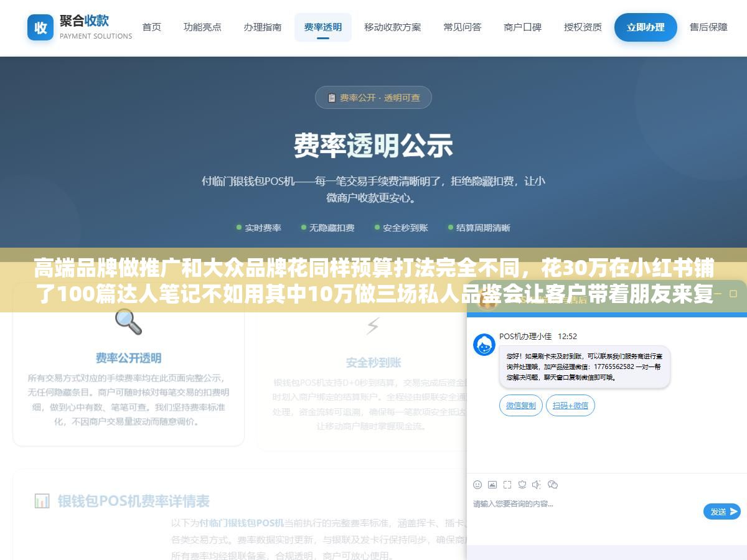Click the send image icon in chat
The height and width of the screenshot is (560, 747).
pyautogui.click(x=492, y=485)
